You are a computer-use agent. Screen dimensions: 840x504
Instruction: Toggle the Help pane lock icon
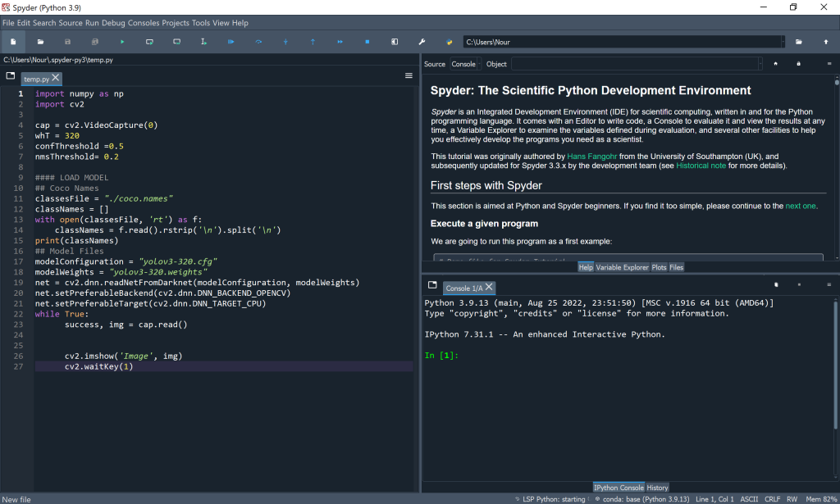pyautogui.click(x=798, y=64)
